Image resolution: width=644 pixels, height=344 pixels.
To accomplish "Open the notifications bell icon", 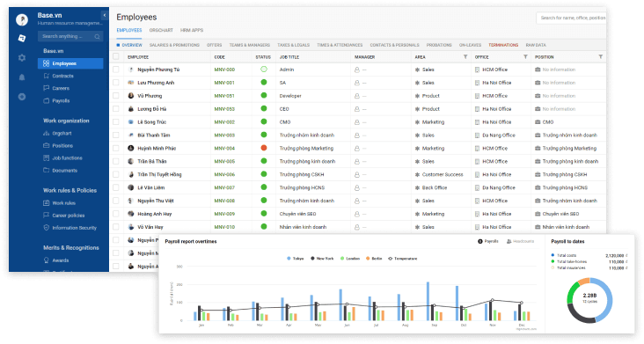I will 22,77.
